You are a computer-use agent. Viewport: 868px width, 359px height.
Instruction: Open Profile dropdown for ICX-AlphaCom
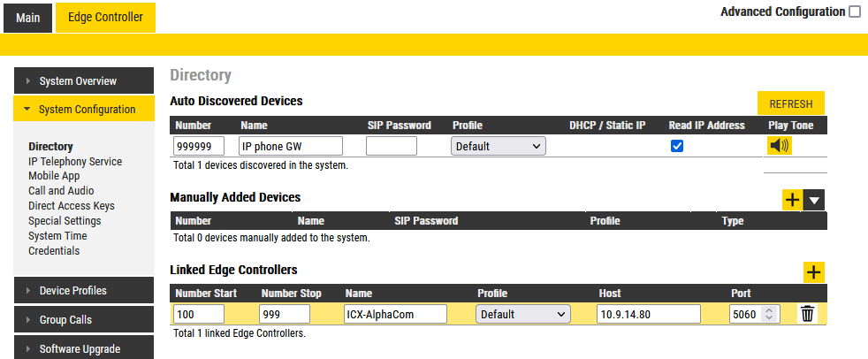click(x=522, y=314)
